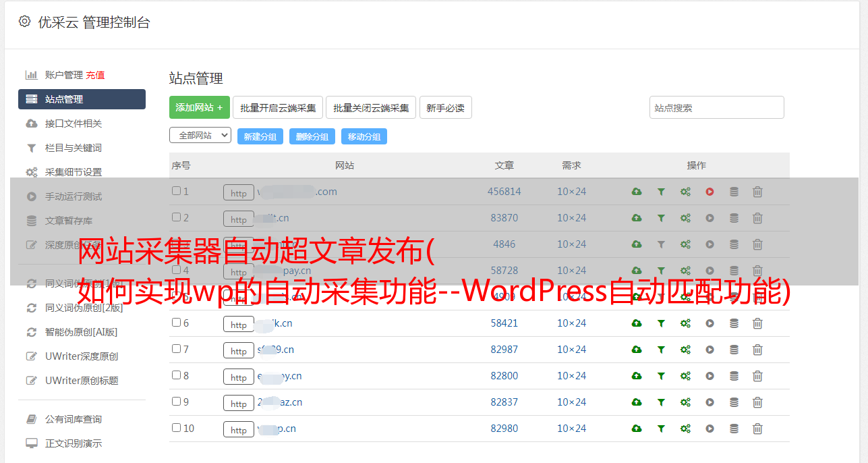This screenshot has height=463, width=868.
Task: Click blue 移动分组 button
Action: (364, 136)
